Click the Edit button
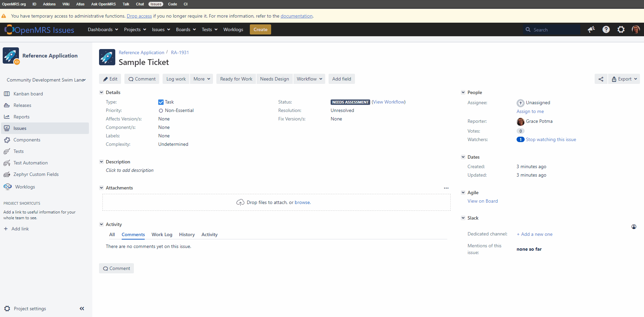 pos(110,79)
